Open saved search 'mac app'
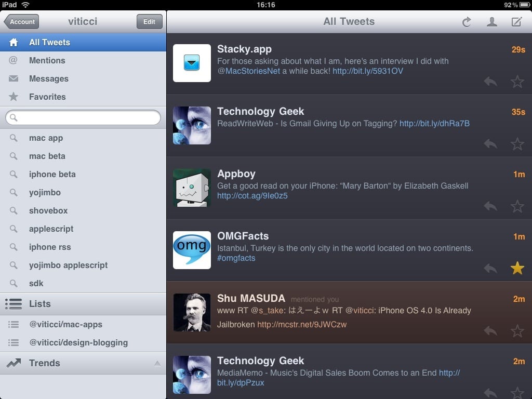532x399 pixels. (83, 138)
